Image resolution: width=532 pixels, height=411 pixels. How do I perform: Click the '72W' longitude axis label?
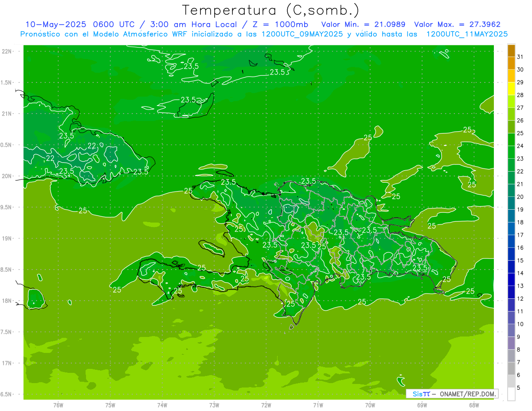point(266,405)
